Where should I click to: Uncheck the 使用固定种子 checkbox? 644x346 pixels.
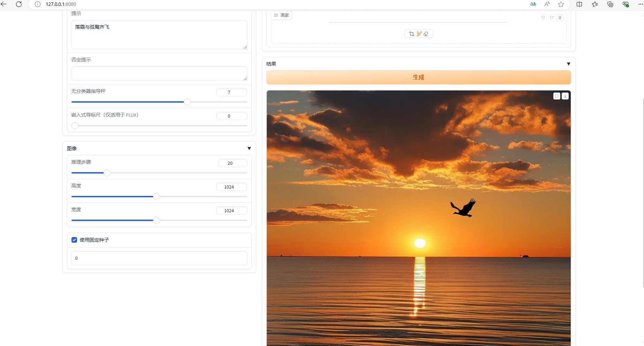point(74,240)
